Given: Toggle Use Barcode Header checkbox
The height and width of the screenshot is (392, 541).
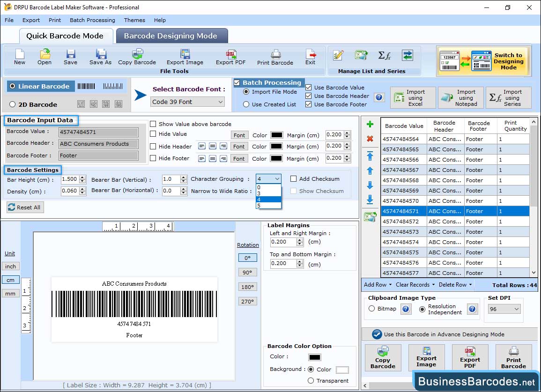Looking at the screenshot, I should (309, 96).
